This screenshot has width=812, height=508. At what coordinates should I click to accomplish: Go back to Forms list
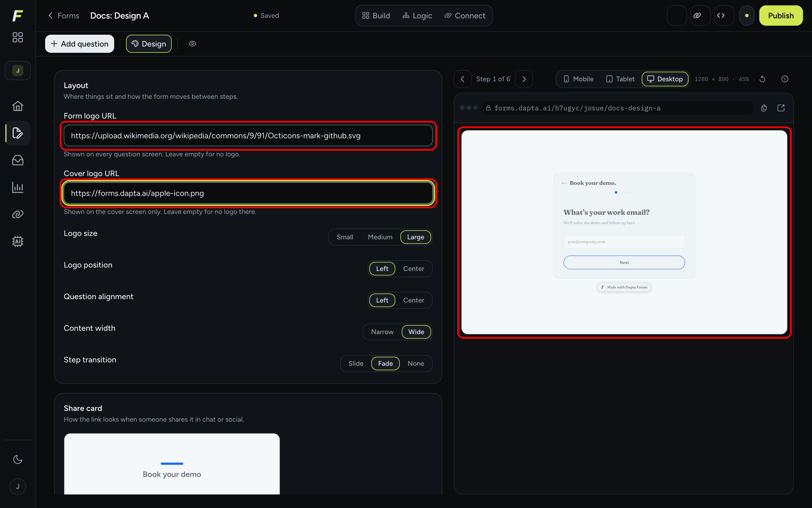click(64, 16)
